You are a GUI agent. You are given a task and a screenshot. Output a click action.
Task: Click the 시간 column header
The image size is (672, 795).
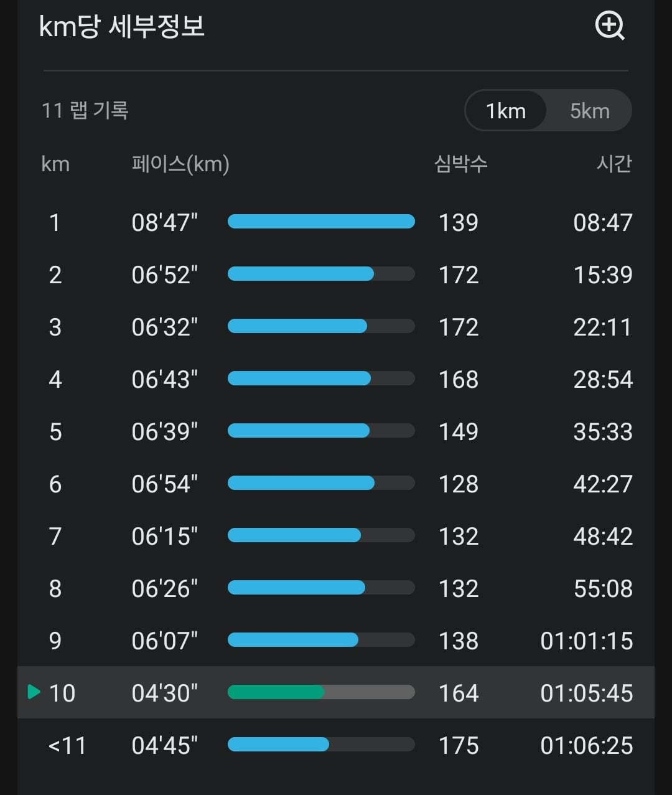614,164
